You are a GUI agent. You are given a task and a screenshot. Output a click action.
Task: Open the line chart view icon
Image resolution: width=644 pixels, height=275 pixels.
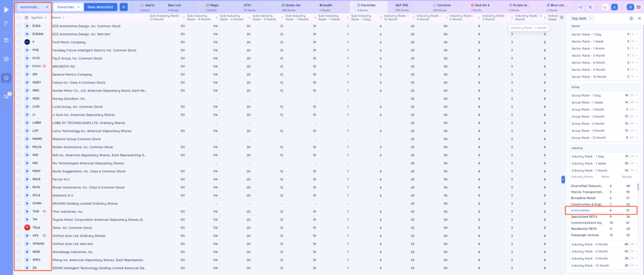pos(605,7)
